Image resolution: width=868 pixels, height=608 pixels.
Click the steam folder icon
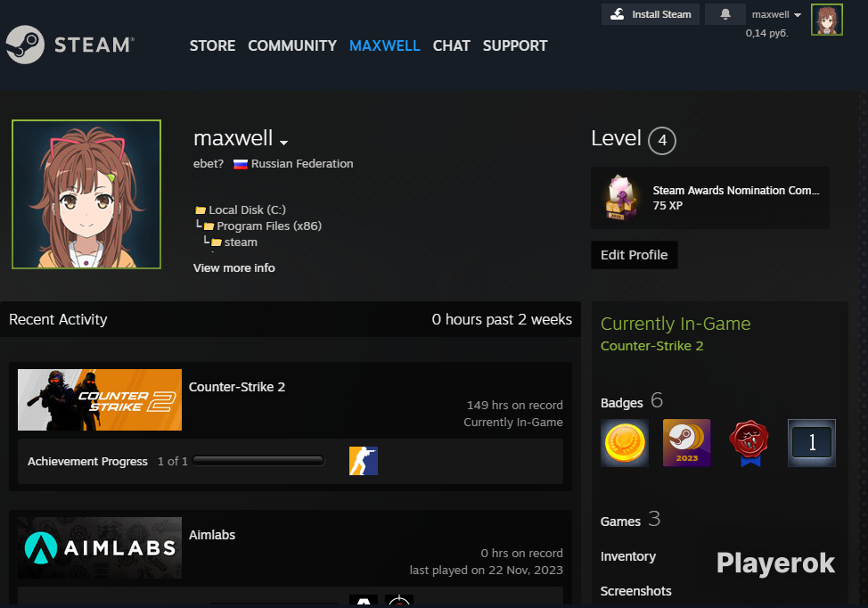tap(217, 242)
